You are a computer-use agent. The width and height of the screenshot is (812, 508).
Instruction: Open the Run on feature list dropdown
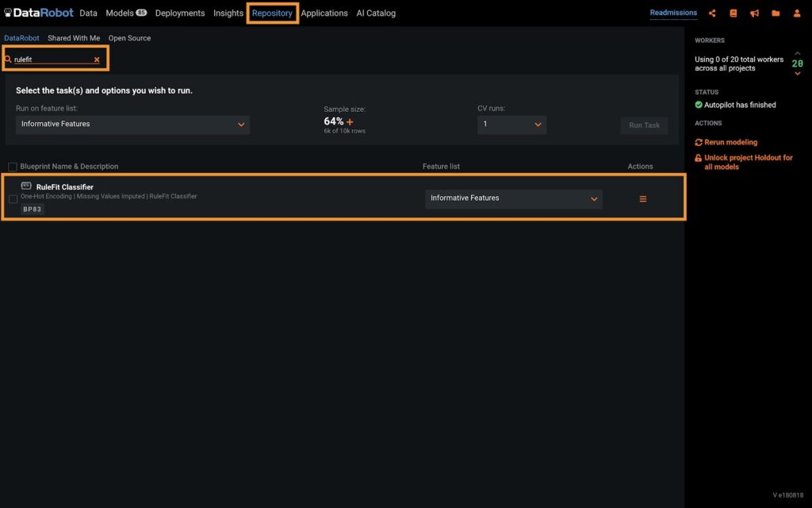pos(132,125)
